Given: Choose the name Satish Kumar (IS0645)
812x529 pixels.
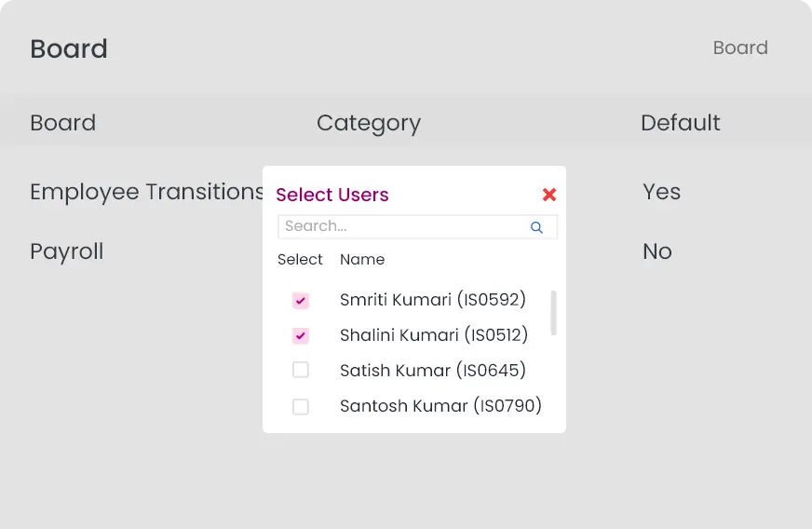Looking at the screenshot, I should (432, 371).
